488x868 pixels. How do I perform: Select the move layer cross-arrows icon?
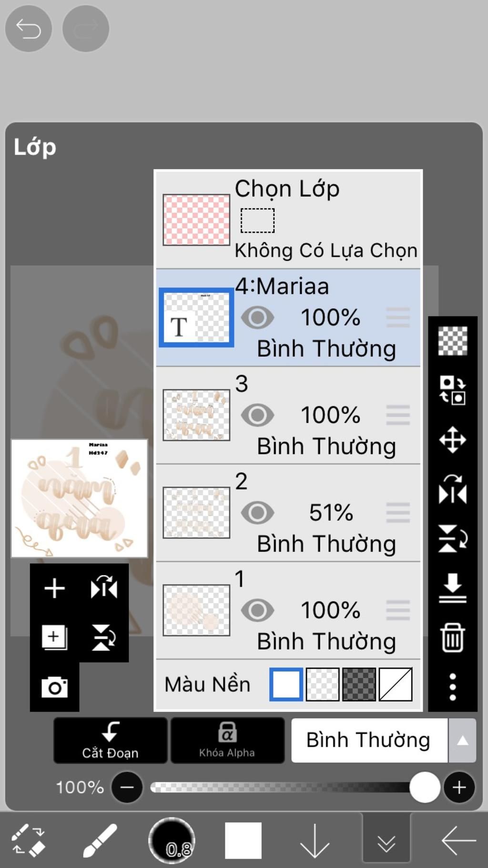point(452,439)
